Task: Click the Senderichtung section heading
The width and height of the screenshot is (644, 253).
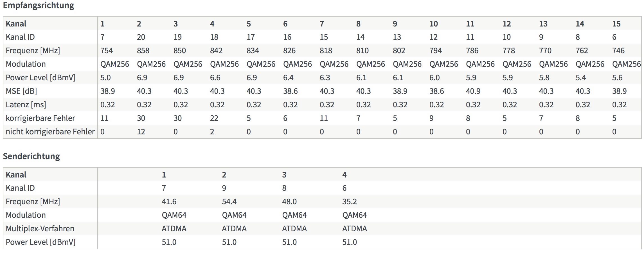Action: pyautogui.click(x=31, y=156)
